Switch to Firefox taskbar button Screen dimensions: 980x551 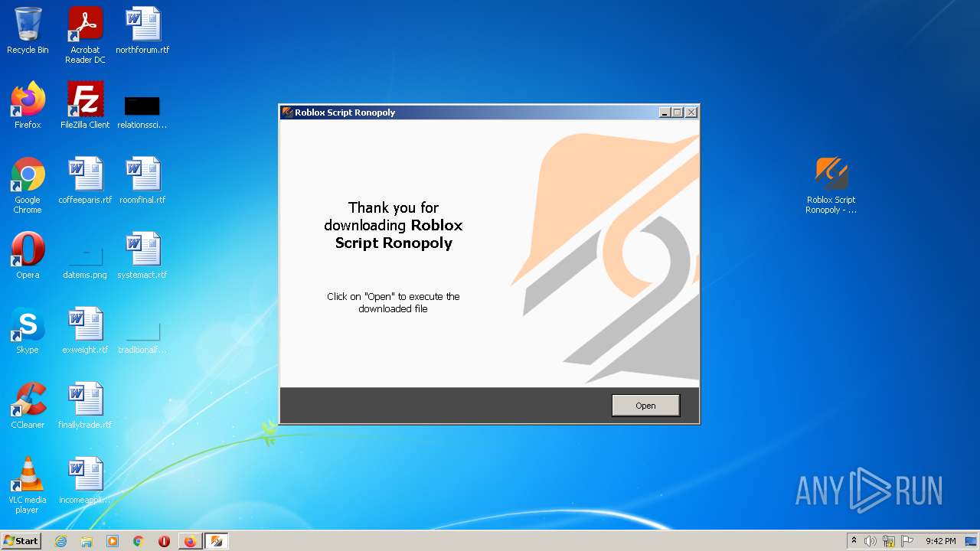[190, 541]
